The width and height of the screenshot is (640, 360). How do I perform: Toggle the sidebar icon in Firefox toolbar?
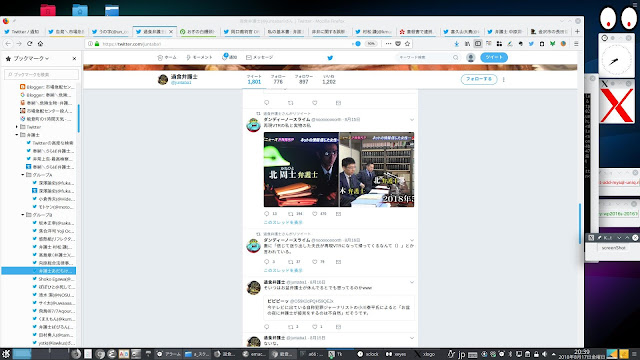pyautogui.click(x=478, y=44)
